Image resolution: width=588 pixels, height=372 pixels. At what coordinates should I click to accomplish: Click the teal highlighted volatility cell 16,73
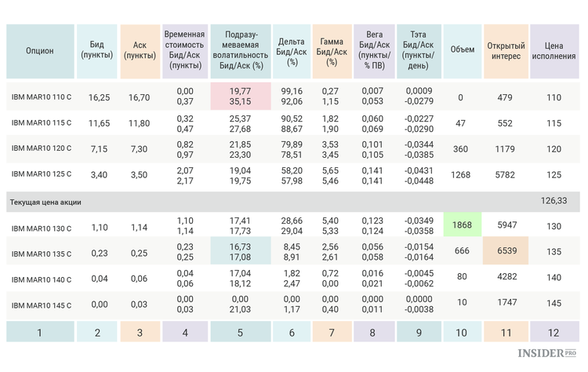[241, 251]
